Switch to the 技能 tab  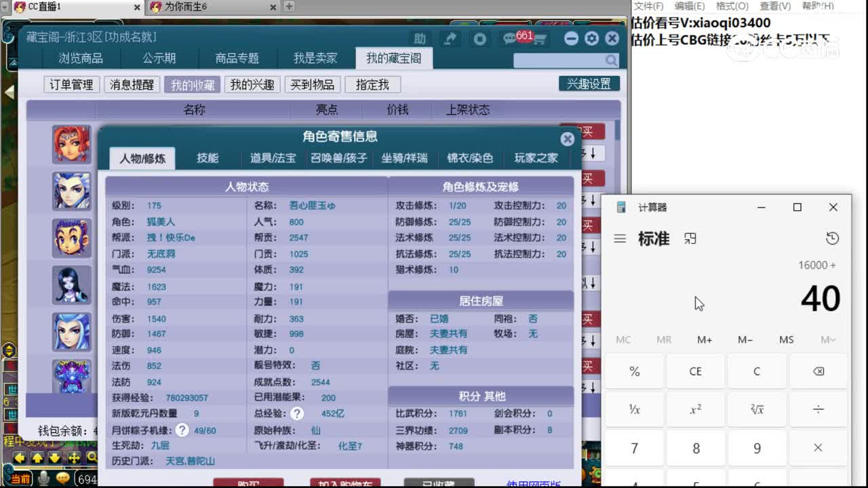[208, 157]
